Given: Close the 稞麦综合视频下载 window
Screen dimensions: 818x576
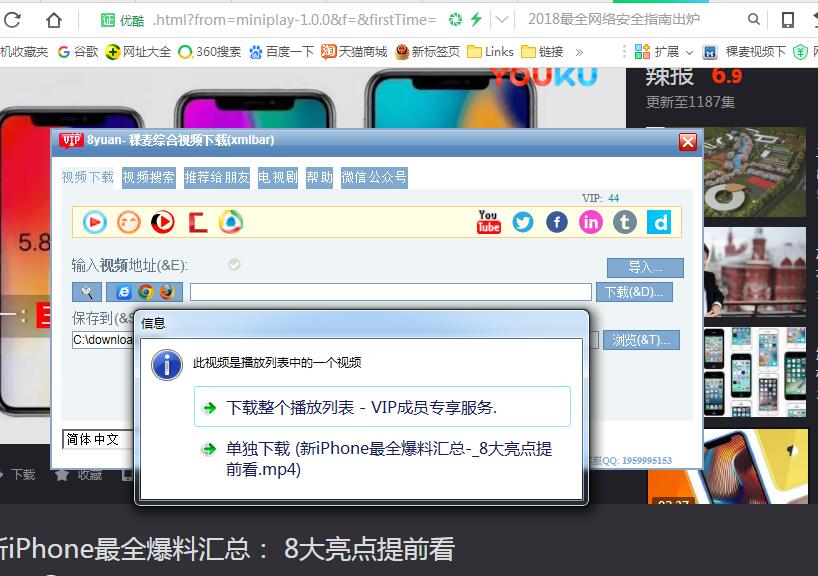Looking at the screenshot, I should [x=688, y=141].
